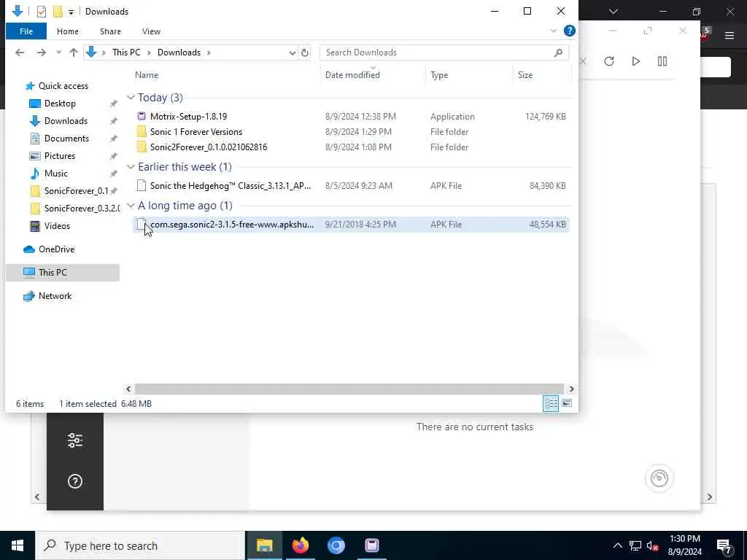
Task: Open OneDrive in the navigation pane
Action: coord(56,249)
